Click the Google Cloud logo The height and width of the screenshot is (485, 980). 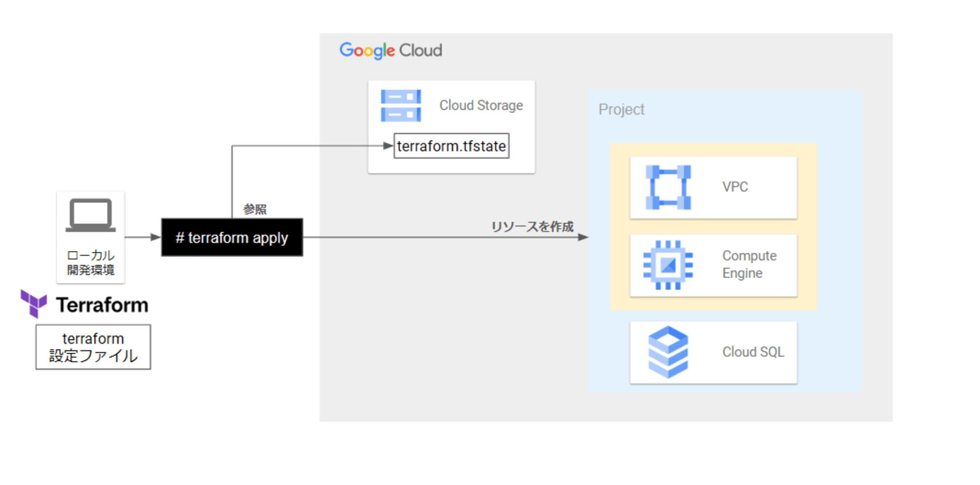click(x=391, y=50)
